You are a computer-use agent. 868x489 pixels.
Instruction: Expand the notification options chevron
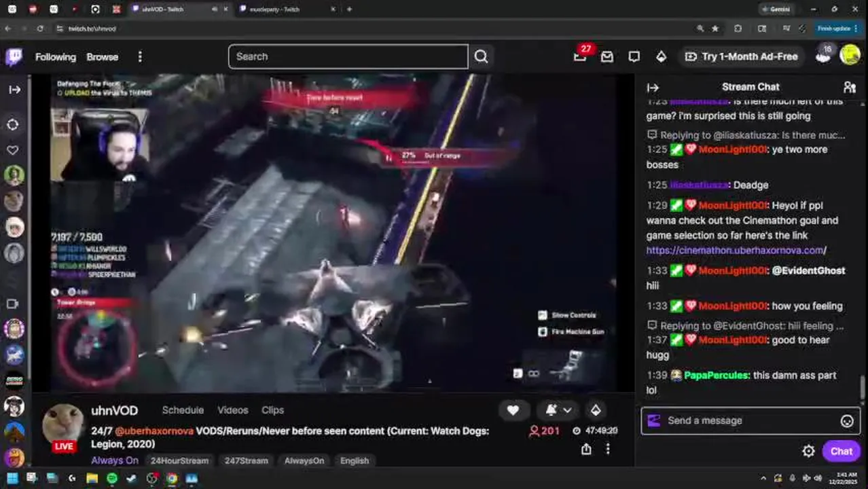(x=567, y=410)
